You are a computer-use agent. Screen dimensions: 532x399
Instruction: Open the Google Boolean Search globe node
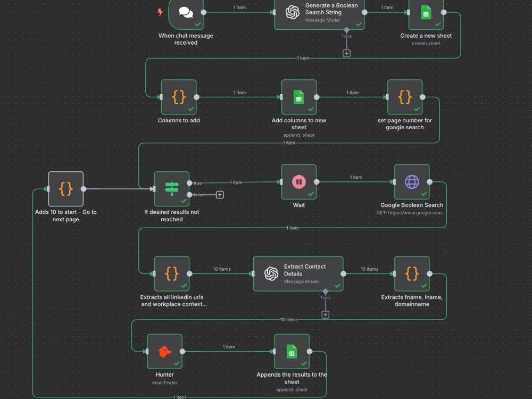412,182
